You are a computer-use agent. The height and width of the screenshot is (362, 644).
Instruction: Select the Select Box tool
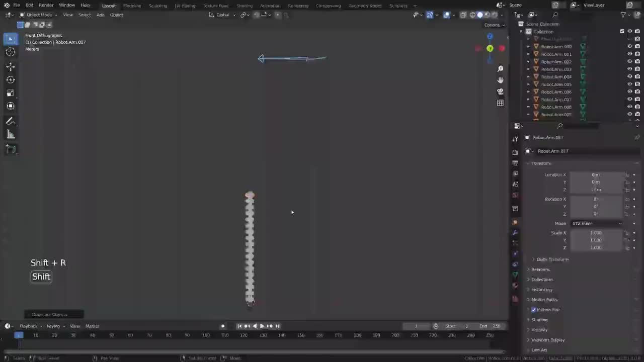pyautogui.click(x=11, y=39)
